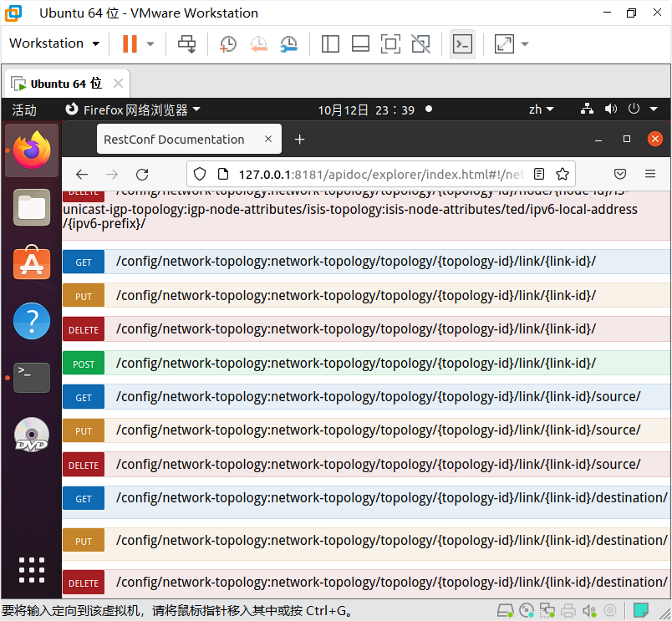Screen dimensions: 672x621
Task: Open Ubuntu Software from the dock
Action: pyautogui.click(x=32, y=262)
